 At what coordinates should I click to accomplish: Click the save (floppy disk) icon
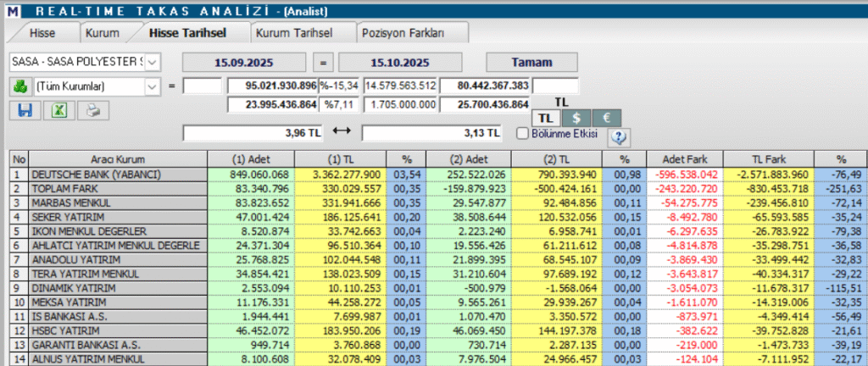(x=24, y=111)
